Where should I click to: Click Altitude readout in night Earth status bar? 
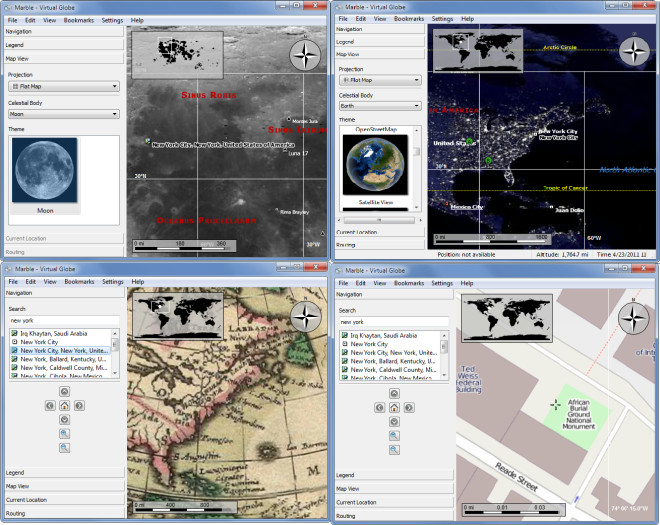(x=561, y=255)
